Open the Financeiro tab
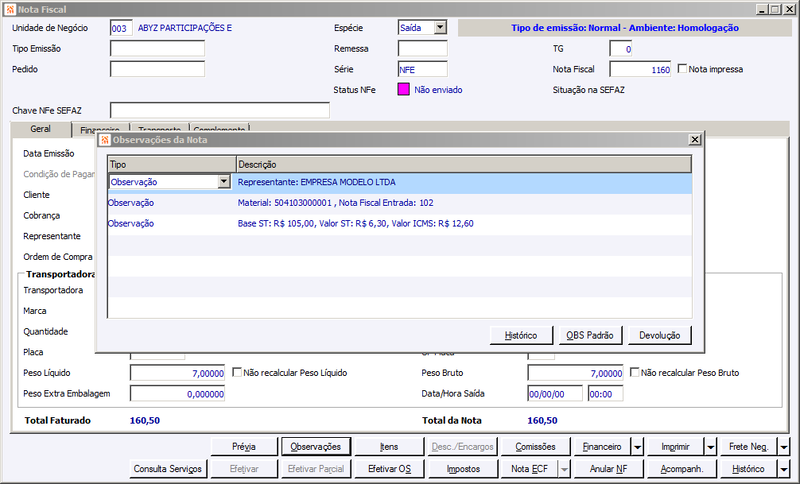 pos(100,130)
